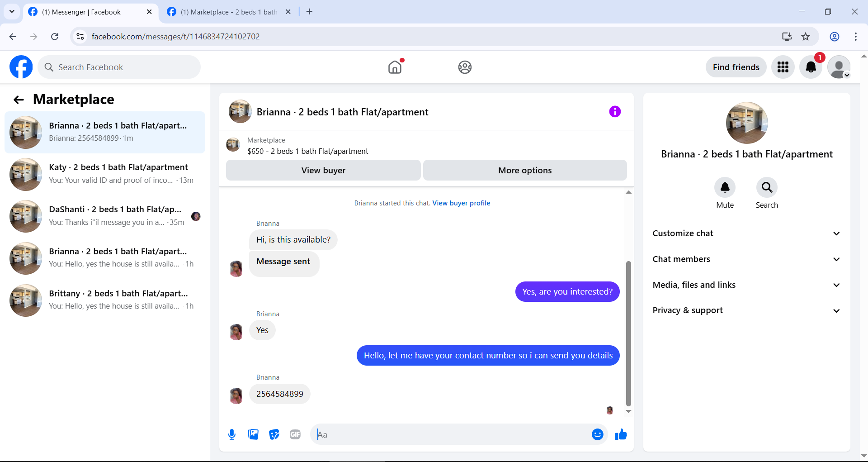Screen dimensions: 868x462
Task: Click the contact number request message
Action: [x=488, y=355]
